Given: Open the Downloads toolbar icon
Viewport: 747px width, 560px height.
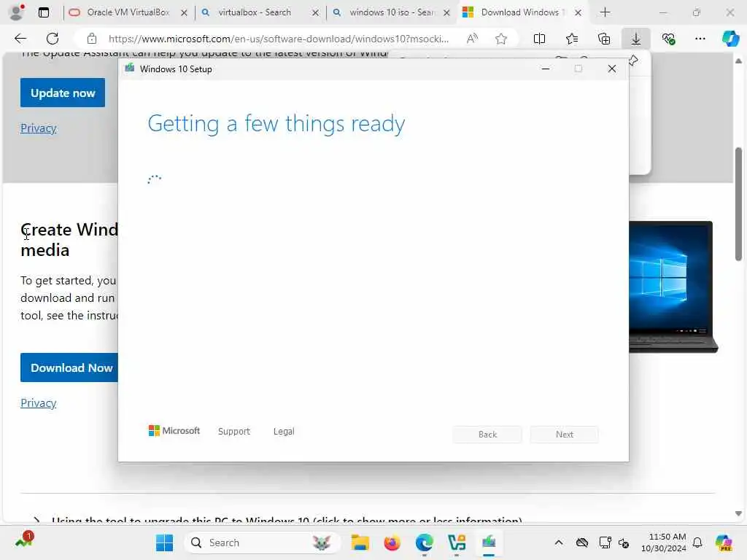Looking at the screenshot, I should pos(636,39).
